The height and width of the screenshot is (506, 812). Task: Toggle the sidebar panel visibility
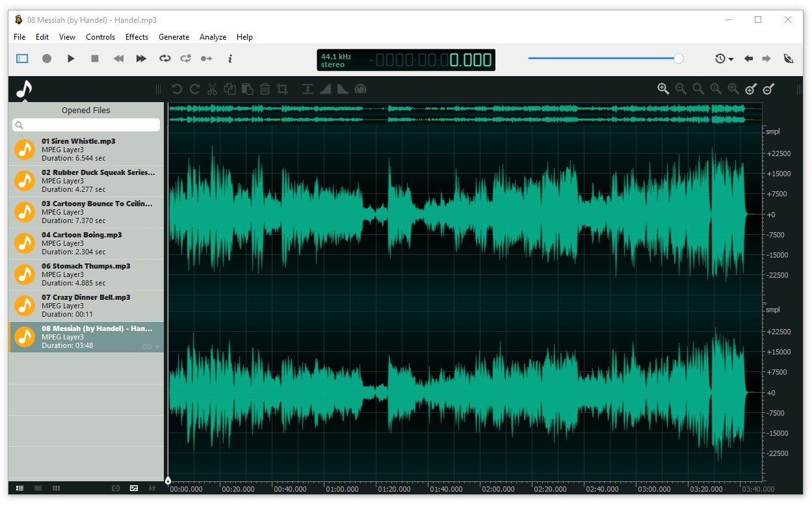click(x=22, y=59)
